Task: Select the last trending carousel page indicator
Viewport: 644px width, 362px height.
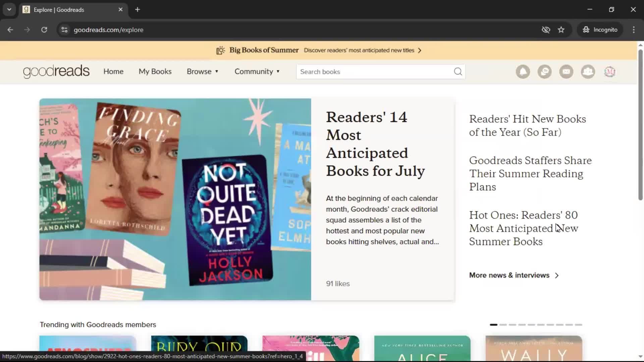Action: tap(578, 325)
